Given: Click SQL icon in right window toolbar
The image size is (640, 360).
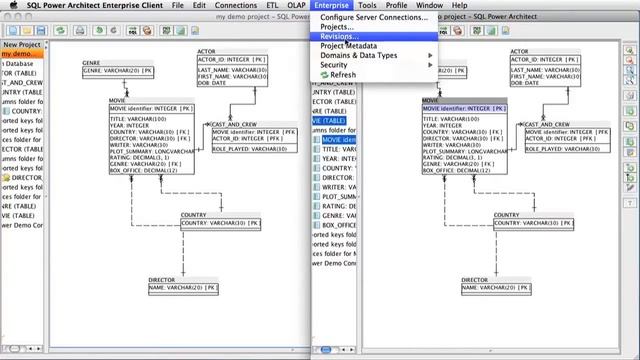Looking at the screenshot, I should point(444,31).
